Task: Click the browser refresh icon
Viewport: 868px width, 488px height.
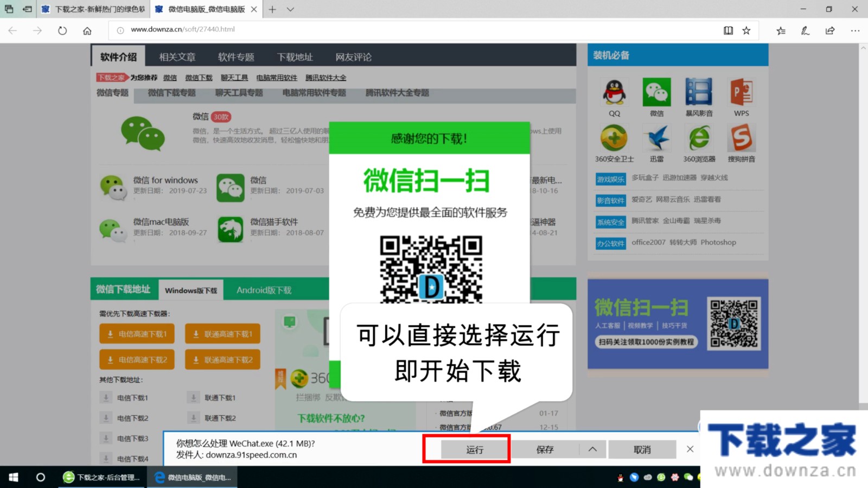Action: pyautogui.click(x=62, y=30)
